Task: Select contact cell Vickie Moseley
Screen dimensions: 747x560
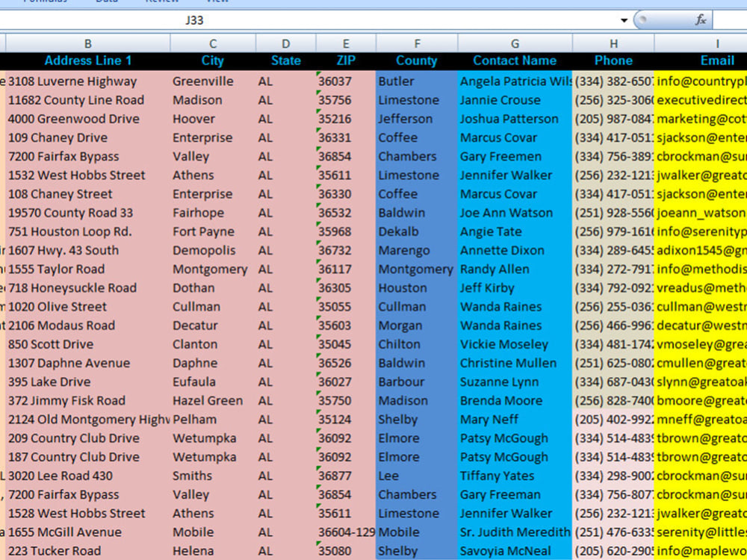Action: tap(515, 344)
